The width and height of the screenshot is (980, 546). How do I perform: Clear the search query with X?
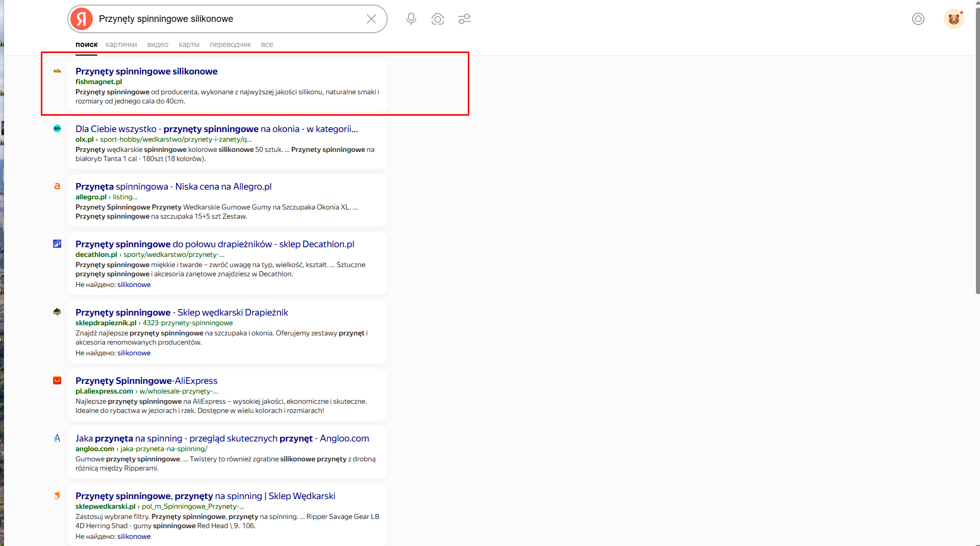[x=371, y=19]
